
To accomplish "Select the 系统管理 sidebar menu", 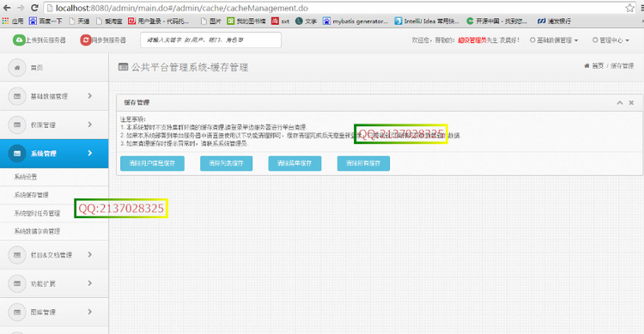I will [54, 153].
